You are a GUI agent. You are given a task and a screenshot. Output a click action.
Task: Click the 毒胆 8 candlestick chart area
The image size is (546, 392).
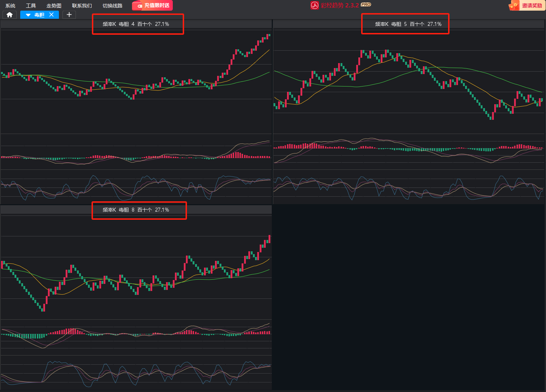pos(136,267)
